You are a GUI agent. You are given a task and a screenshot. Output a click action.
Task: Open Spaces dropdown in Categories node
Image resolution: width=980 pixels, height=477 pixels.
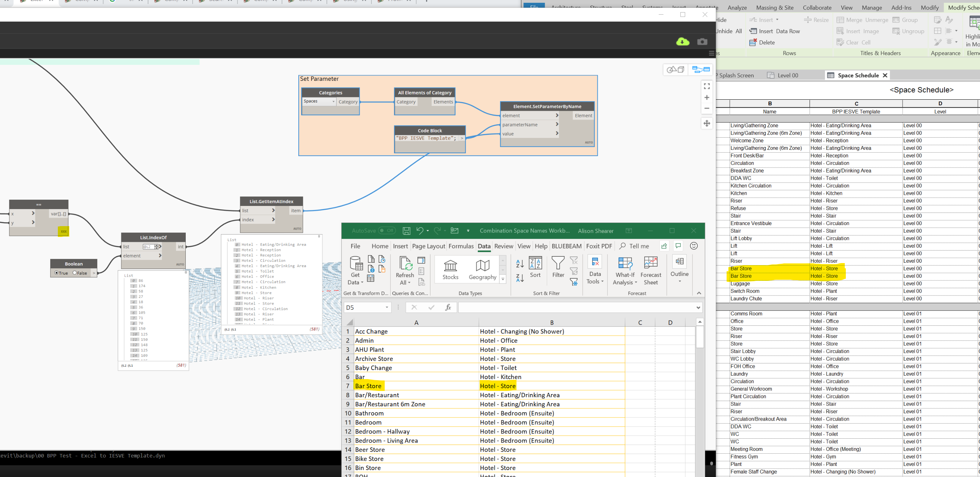(319, 101)
